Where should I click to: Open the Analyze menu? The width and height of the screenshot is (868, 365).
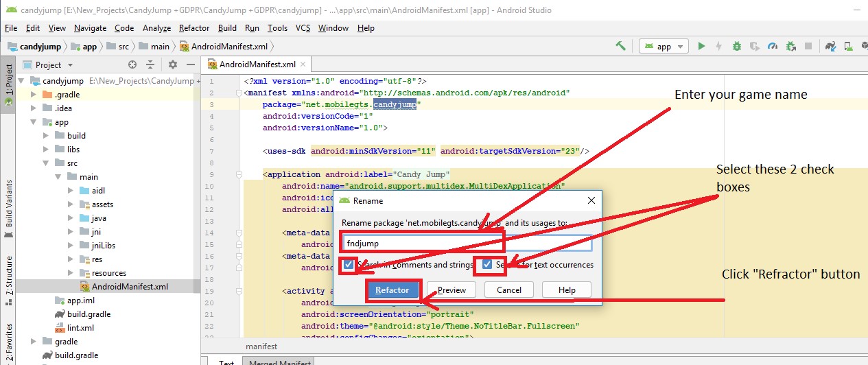pos(156,28)
